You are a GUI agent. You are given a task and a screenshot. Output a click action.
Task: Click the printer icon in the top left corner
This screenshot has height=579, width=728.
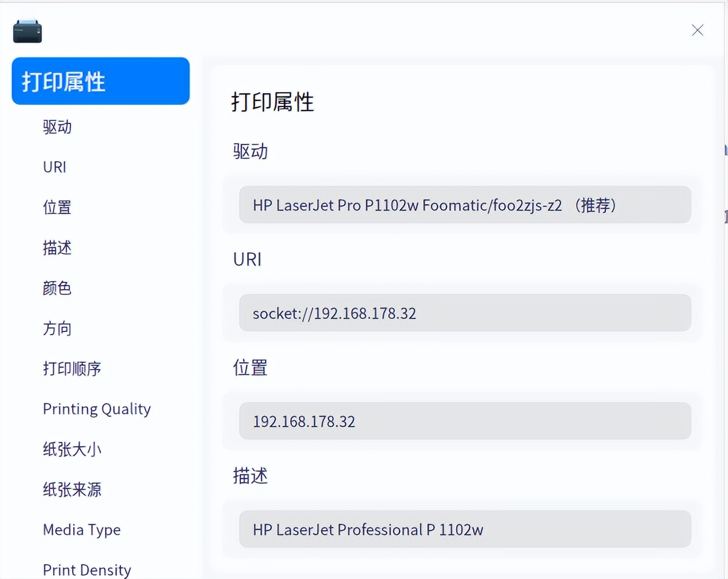(27, 30)
